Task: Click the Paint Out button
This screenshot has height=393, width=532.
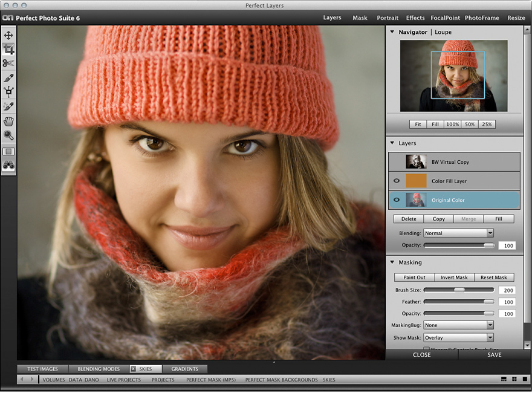Action: [414, 278]
